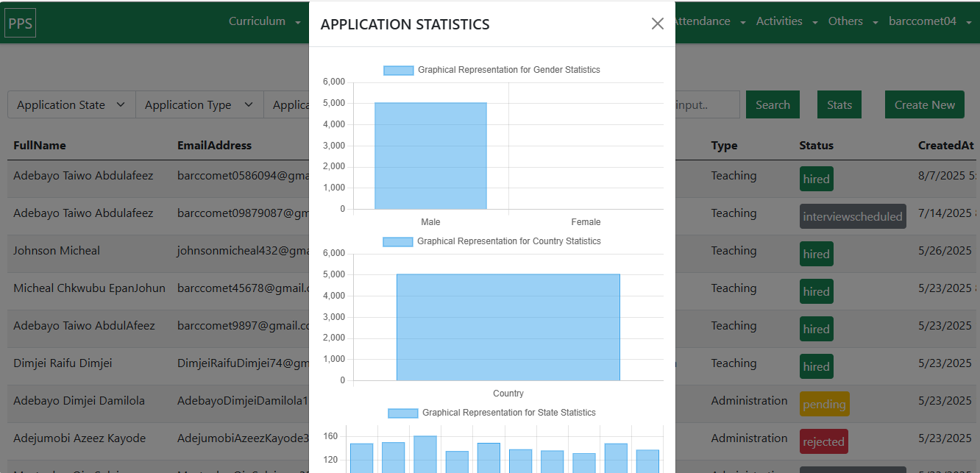Open the Curriculum menu
Screen dimensions: 980x473
coord(264,21)
